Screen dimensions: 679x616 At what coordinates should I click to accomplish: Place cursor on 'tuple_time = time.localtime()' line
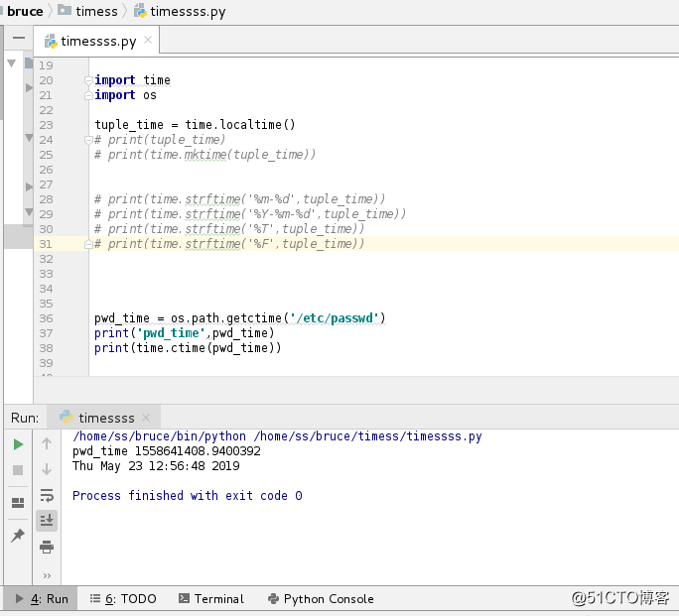point(195,125)
